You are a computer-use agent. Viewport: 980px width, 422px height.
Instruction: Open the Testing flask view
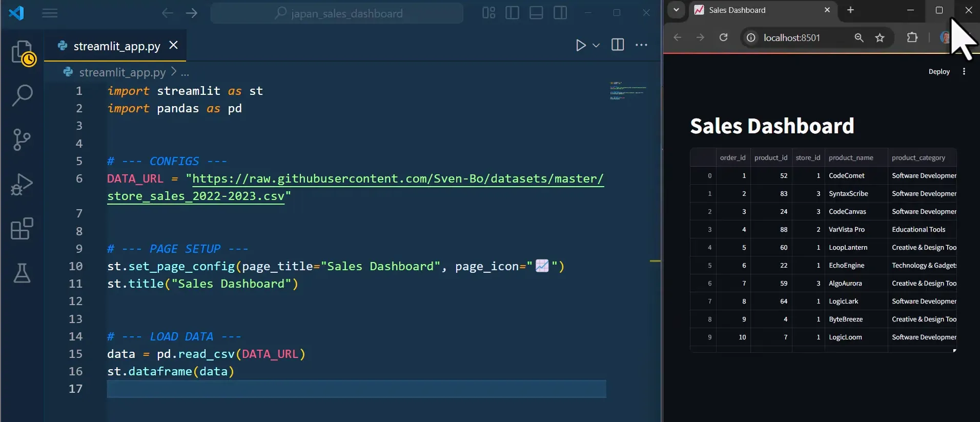tap(22, 273)
